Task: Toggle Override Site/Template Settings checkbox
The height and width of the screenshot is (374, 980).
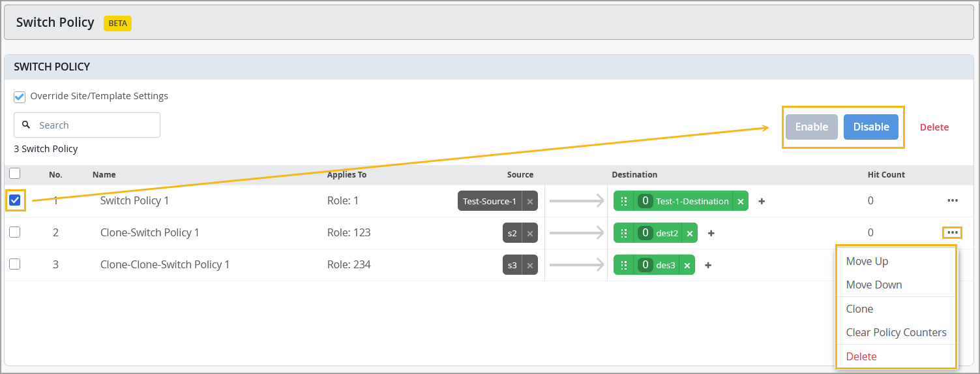Action: click(20, 97)
